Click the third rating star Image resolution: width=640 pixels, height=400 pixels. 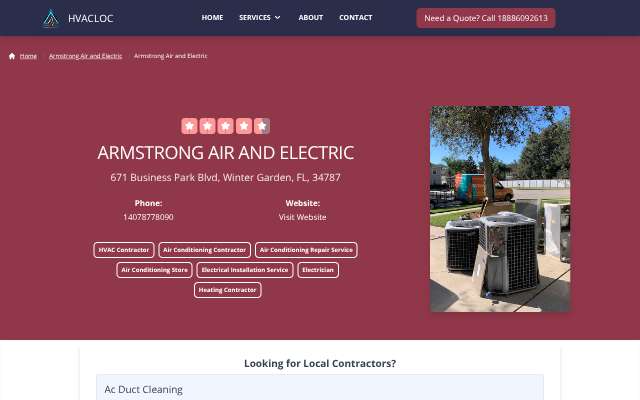pyautogui.click(x=226, y=126)
